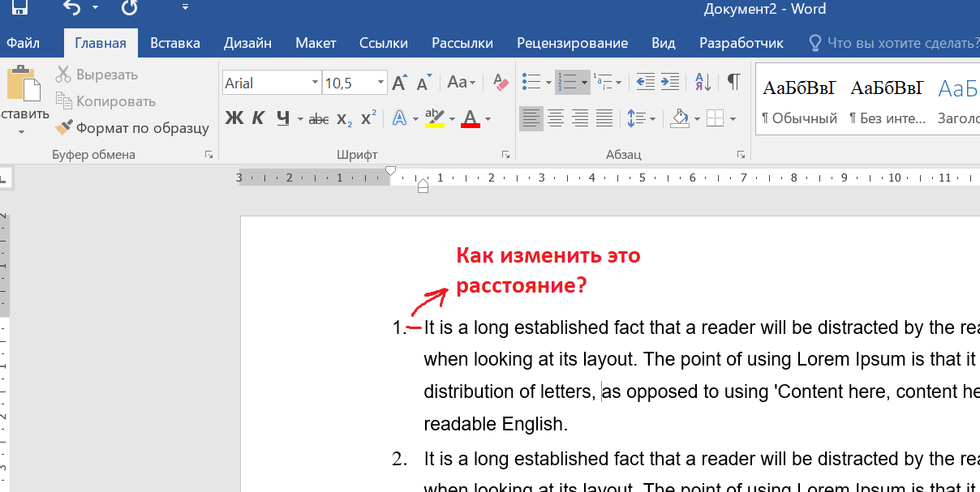Click the Decrease Indent icon
980x492 pixels.
point(645,82)
